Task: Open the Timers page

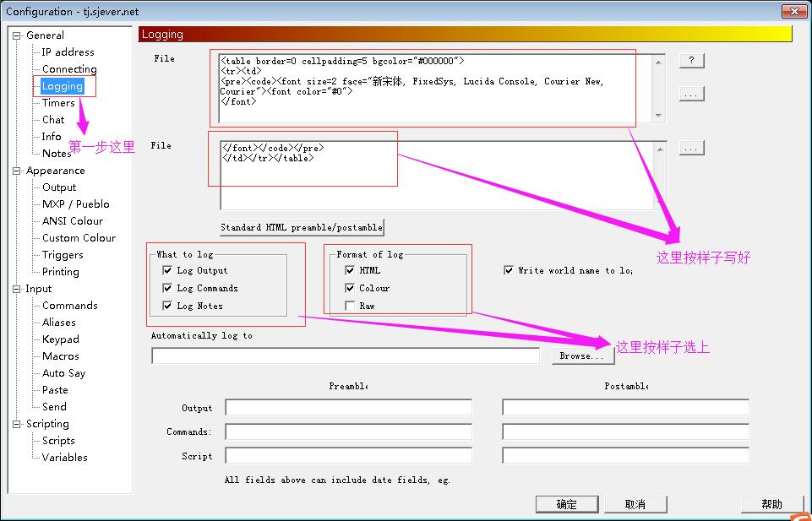Action: pos(58,103)
